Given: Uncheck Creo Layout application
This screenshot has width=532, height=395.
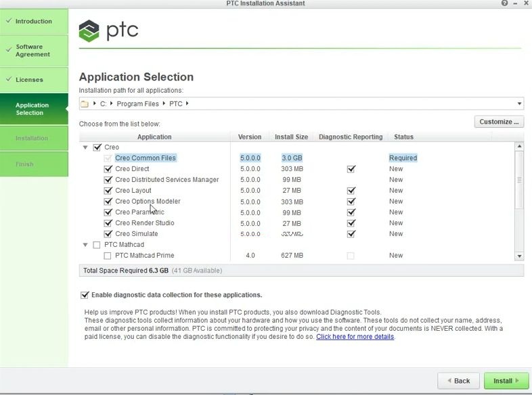Looking at the screenshot, I should click(108, 191).
